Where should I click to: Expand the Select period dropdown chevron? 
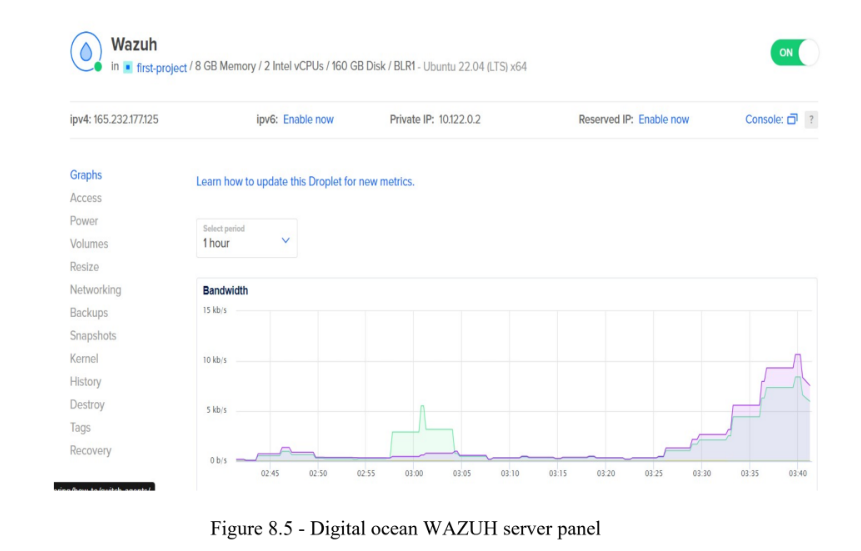click(286, 241)
